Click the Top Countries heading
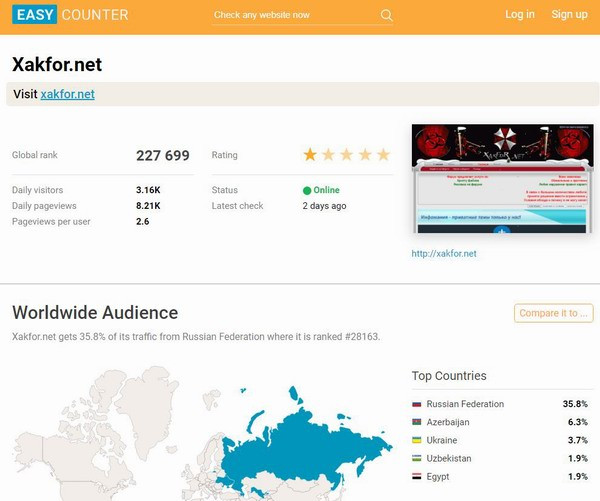The width and height of the screenshot is (600, 501). (449, 375)
